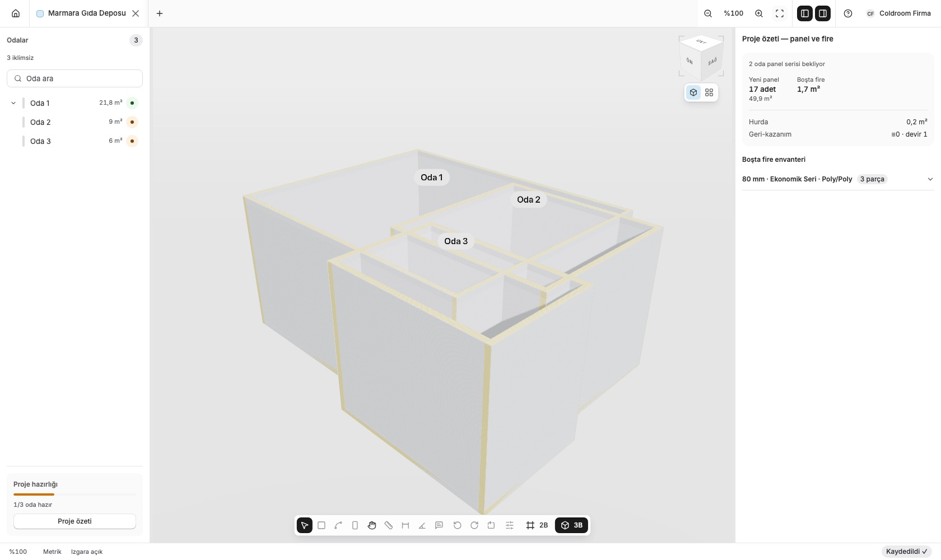This screenshot has width=941, height=560.
Task: Click Oda 1 green status dot
Action: tap(132, 103)
